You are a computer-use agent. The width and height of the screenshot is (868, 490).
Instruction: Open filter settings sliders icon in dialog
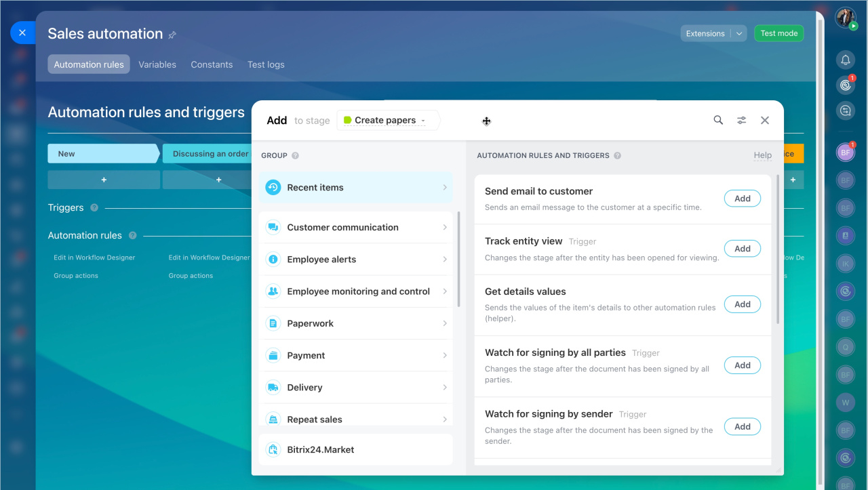tap(742, 120)
